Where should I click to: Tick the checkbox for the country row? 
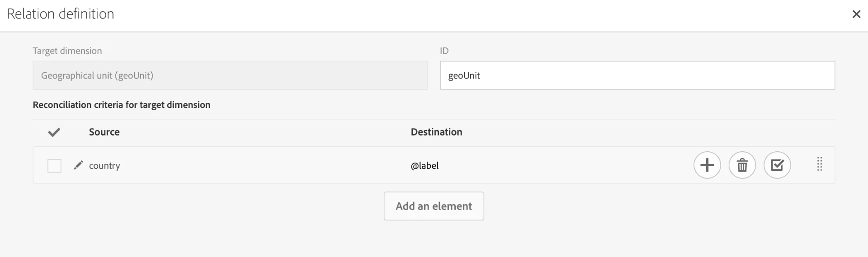[54, 166]
